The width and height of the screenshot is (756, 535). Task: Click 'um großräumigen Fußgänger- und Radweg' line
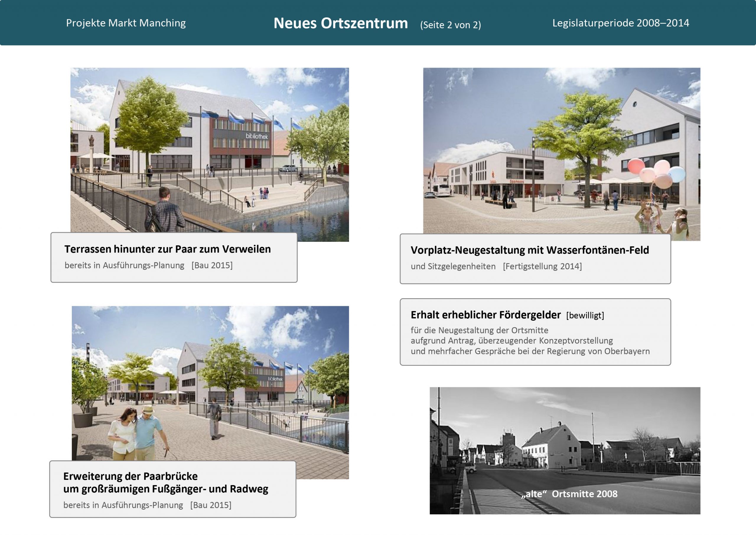(x=166, y=489)
